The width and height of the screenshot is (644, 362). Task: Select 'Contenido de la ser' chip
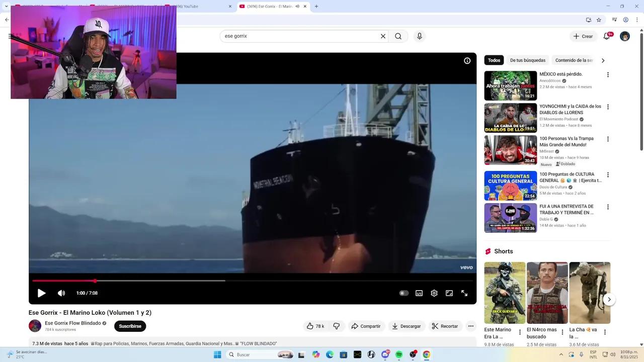pos(574,60)
